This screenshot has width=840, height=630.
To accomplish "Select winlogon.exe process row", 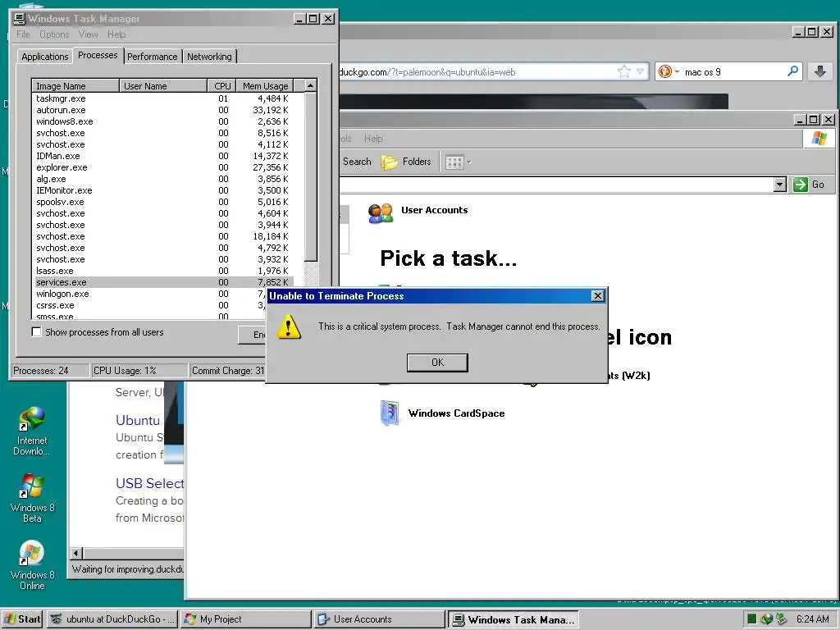I will click(150, 294).
